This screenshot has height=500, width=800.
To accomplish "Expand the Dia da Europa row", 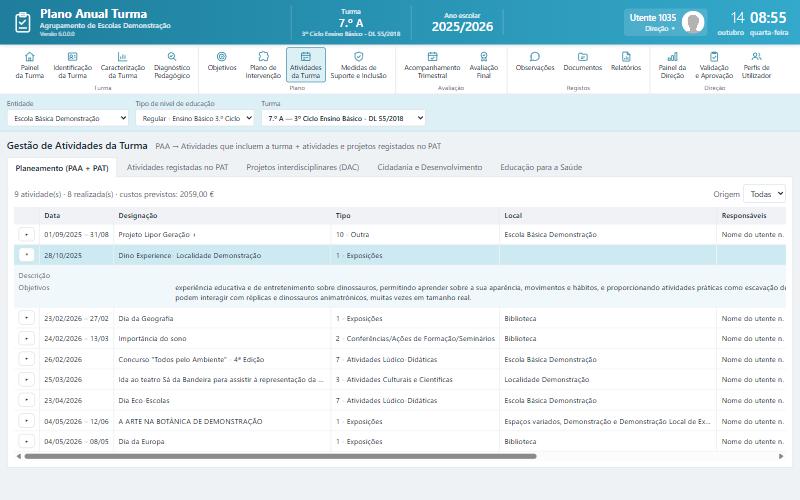I will [x=27, y=441].
